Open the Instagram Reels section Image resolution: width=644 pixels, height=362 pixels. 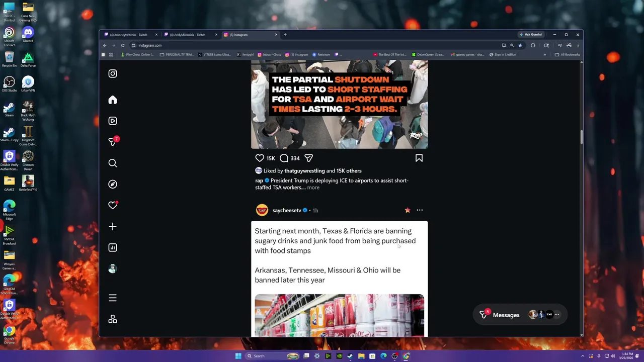[113, 121]
